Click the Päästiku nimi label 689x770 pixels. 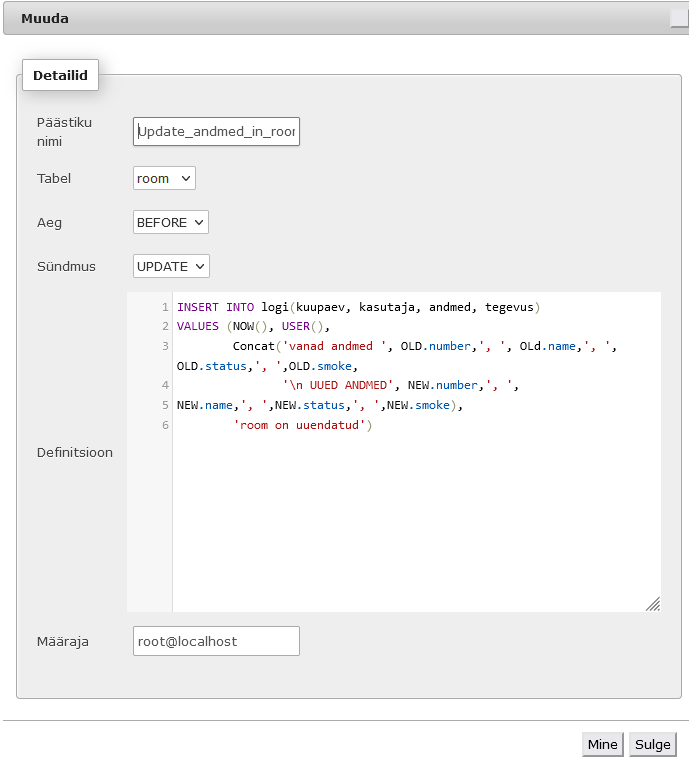[x=64, y=132]
